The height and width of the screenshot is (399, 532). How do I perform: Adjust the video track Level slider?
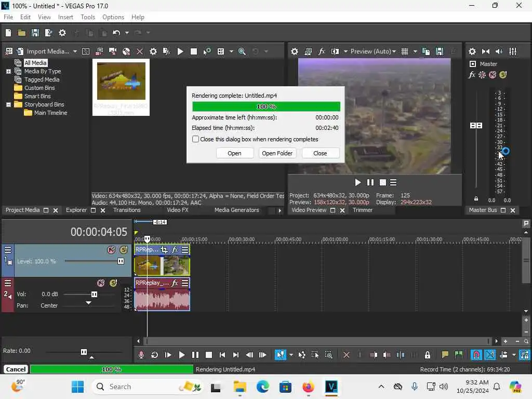(x=121, y=261)
